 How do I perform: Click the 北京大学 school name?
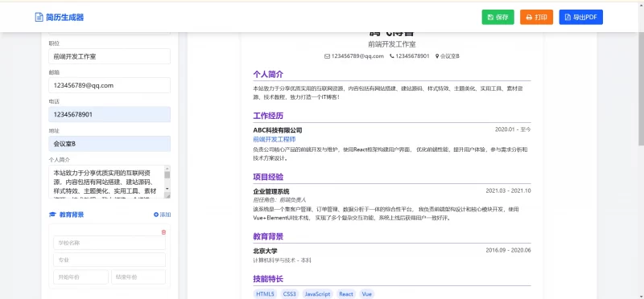(x=266, y=251)
